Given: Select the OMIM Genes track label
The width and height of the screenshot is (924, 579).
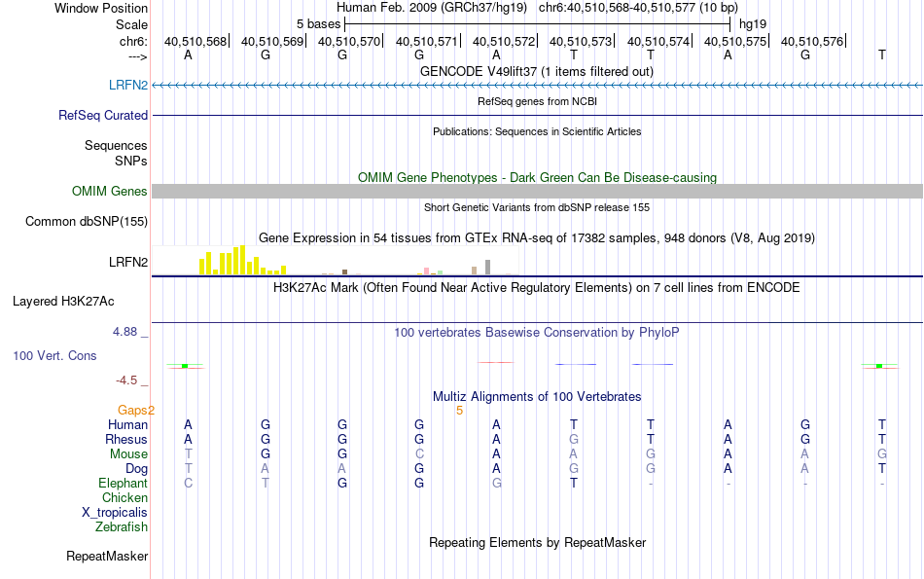Looking at the screenshot, I should (x=109, y=191).
